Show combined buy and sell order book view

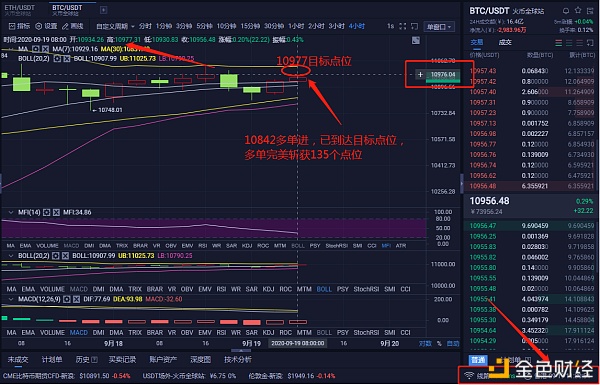pyautogui.click(x=559, y=43)
